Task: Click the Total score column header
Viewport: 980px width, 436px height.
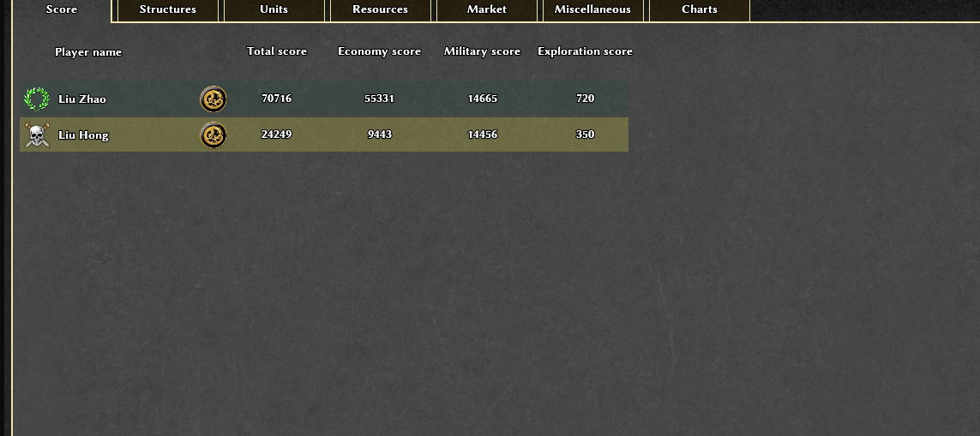Action: click(x=277, y=51)
